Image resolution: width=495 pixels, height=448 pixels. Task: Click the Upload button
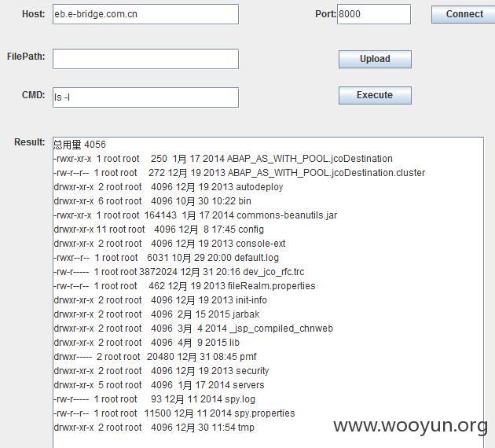click(x=375, y=59)
